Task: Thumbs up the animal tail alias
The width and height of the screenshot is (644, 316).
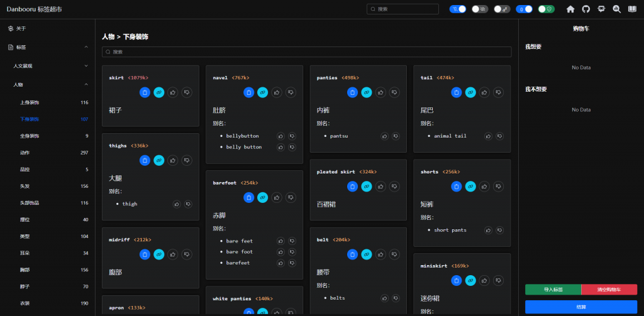Action: click(x=488, y=136)
